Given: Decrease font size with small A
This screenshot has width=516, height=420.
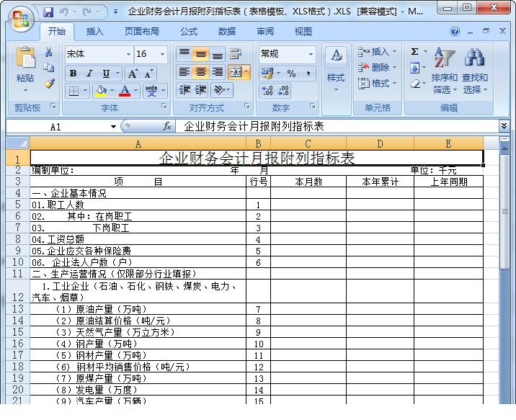Looking at the screenshot, I should [x=148, y=73].
